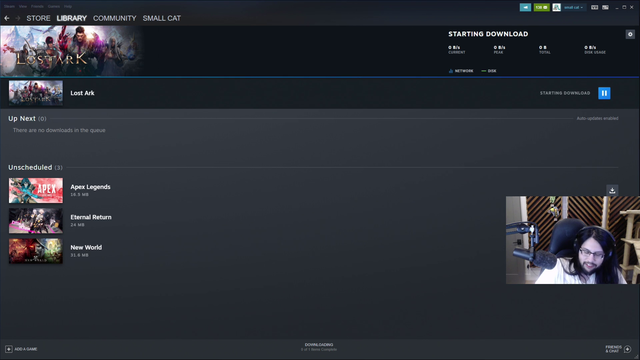Go to the STORE tab
Viewport: 640px width, 360px height.
point(38,18)
